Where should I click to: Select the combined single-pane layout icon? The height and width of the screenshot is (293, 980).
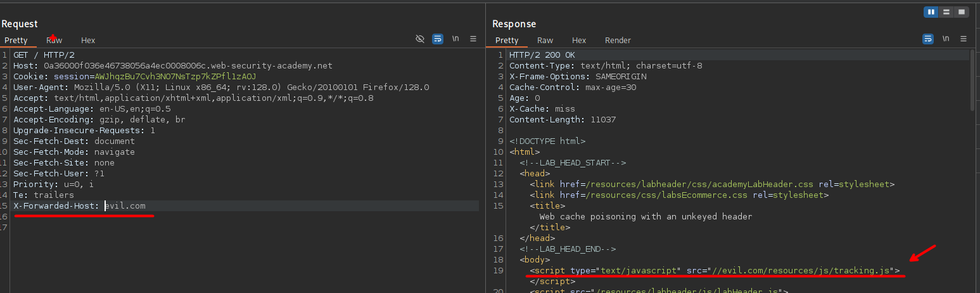pyautogui.click(x=962, y=11)
